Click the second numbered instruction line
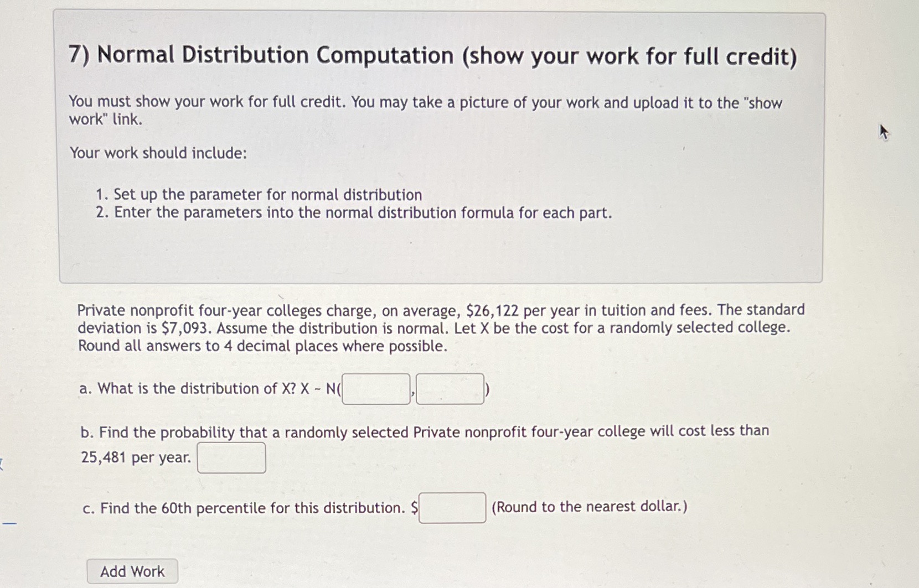This screenshot has height=588, width=919. tap(353, 212)
